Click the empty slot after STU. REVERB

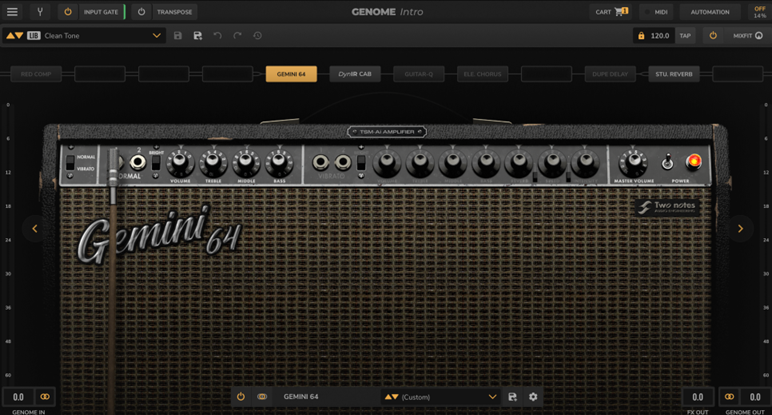click(x=738, y=74)
